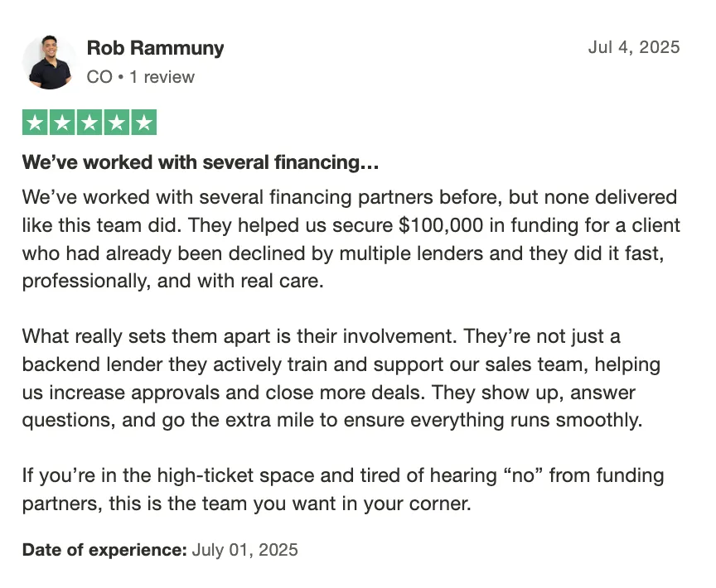Click the 'high-ticket' word in the review
Screen dimensions: 716x588
coord(205,475)
